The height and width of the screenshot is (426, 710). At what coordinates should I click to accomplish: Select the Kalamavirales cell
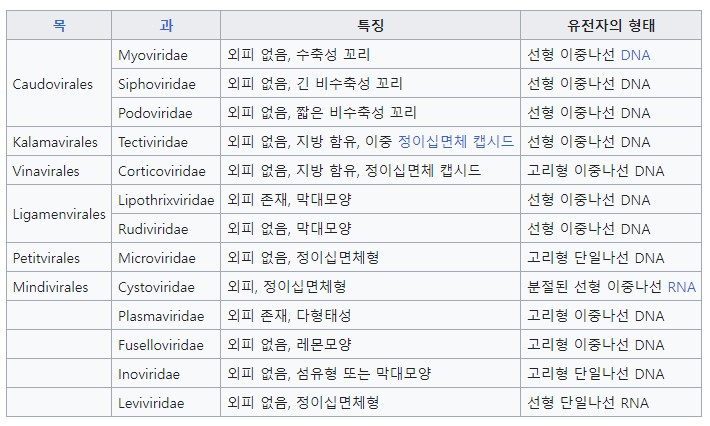[59, 141]
